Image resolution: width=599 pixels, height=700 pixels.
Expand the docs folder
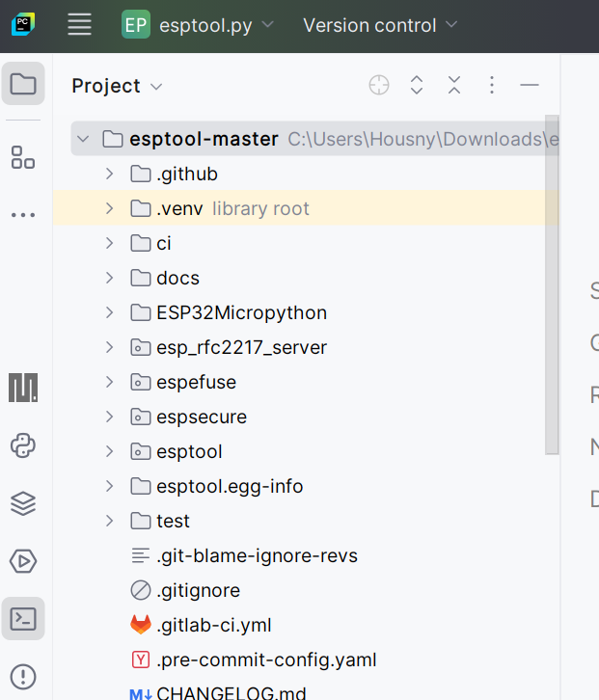coord(109,278)
